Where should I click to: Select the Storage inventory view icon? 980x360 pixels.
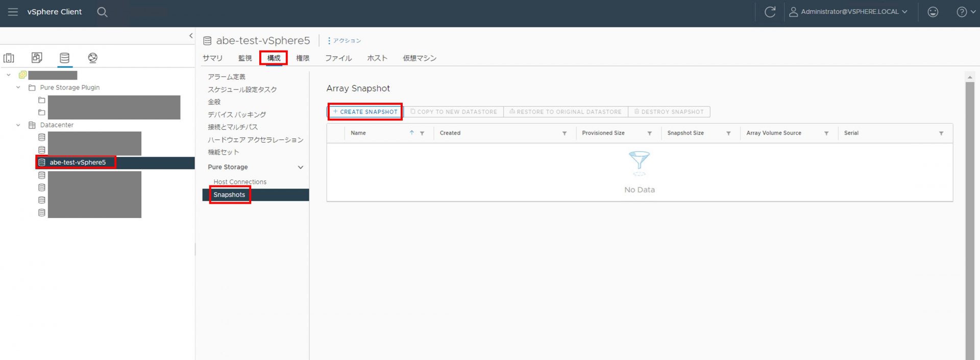(64, 58)
